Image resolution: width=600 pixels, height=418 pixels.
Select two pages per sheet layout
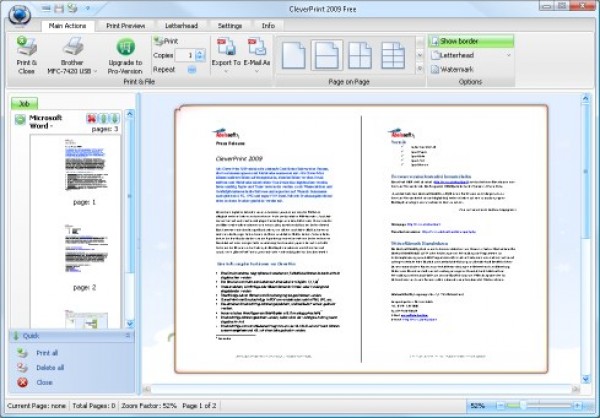pyautogui.click(x=327, y=56)
